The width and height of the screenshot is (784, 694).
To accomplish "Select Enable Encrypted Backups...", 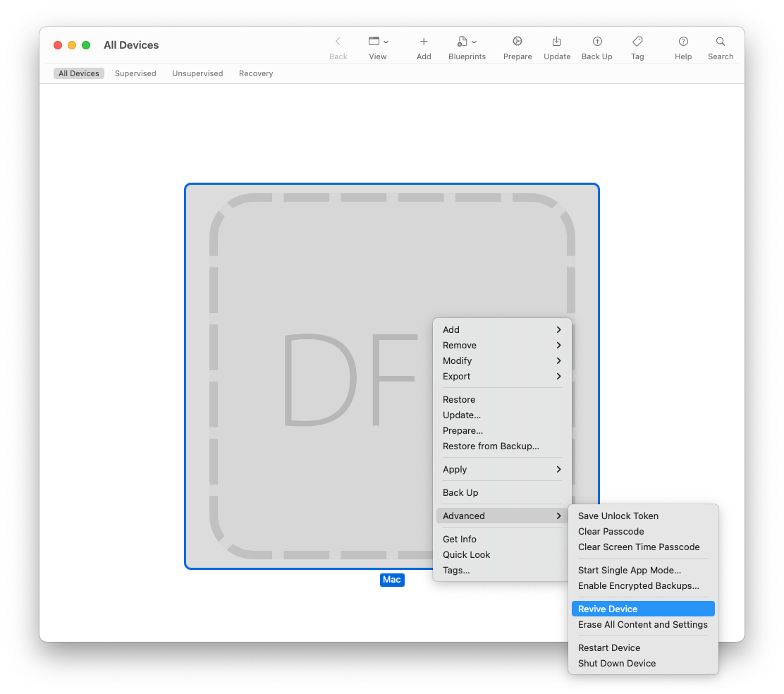I will pos(643,585).
